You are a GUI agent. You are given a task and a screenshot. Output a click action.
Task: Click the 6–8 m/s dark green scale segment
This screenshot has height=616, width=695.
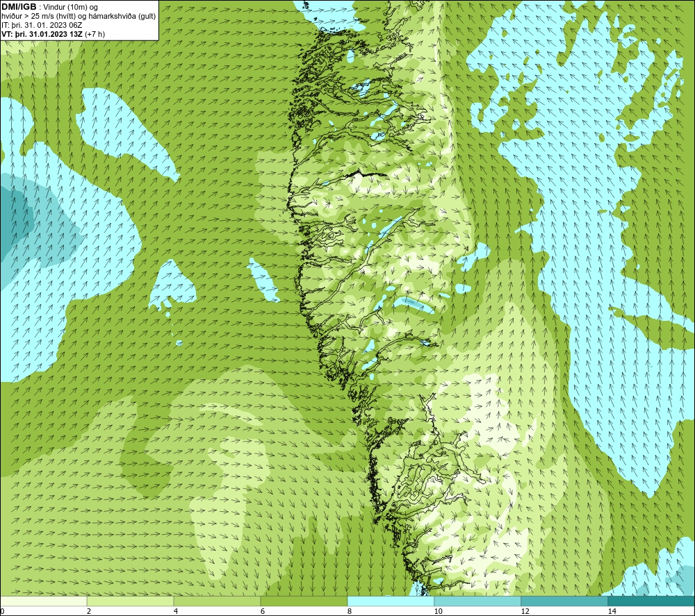tap(304, 601)
